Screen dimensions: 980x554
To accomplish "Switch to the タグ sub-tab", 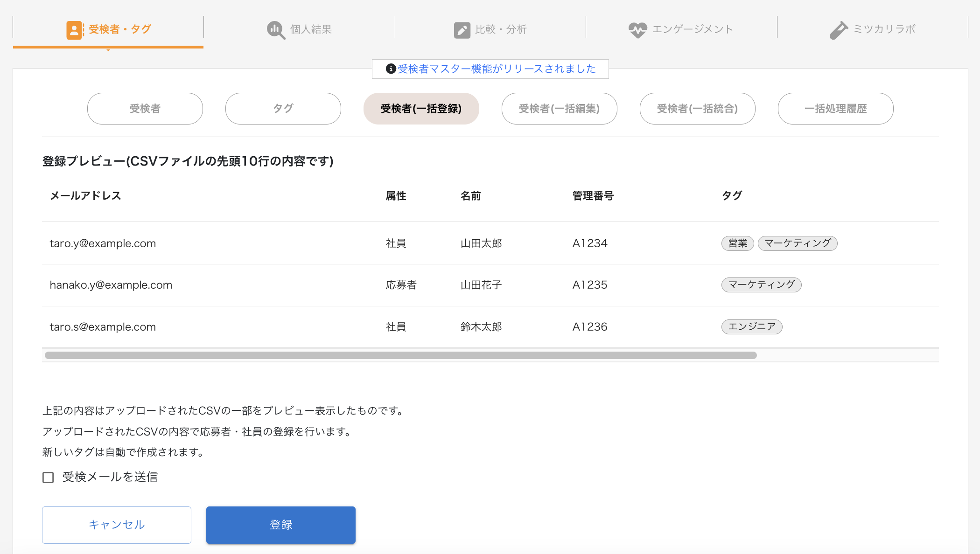I will tap(283, 109).
